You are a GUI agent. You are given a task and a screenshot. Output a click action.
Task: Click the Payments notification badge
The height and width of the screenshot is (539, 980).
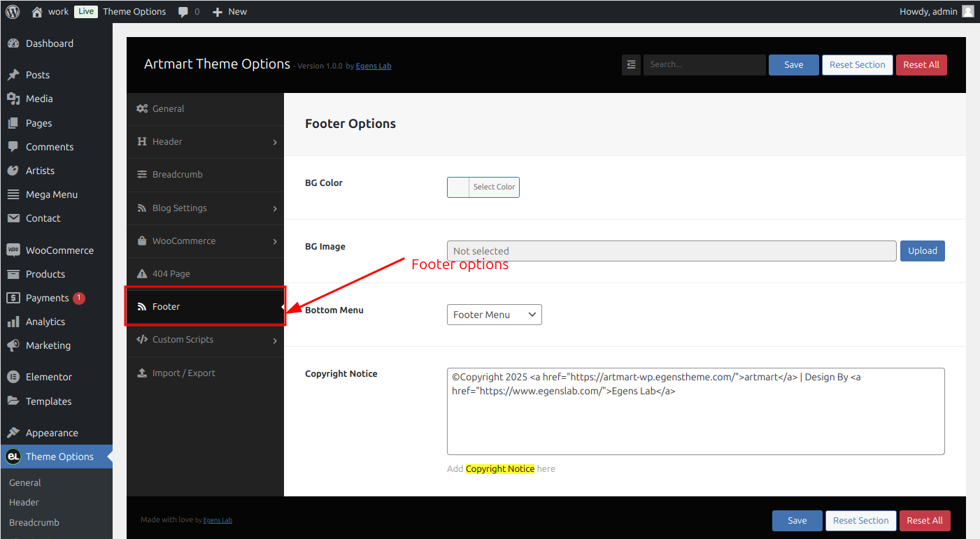point(79,298)
